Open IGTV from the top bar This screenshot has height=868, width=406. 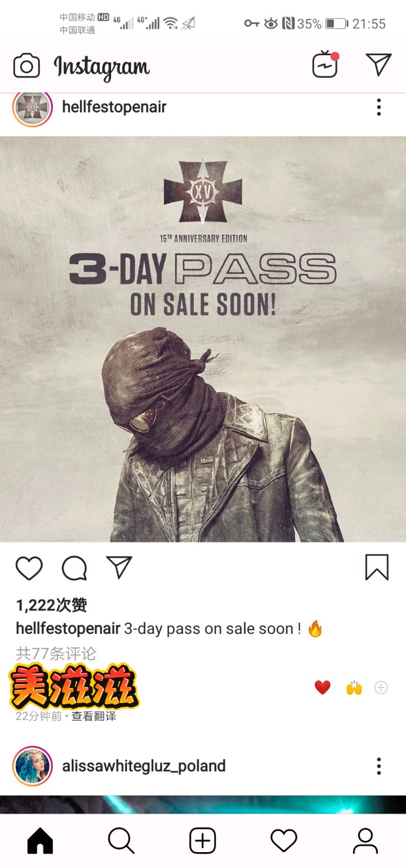326,65
